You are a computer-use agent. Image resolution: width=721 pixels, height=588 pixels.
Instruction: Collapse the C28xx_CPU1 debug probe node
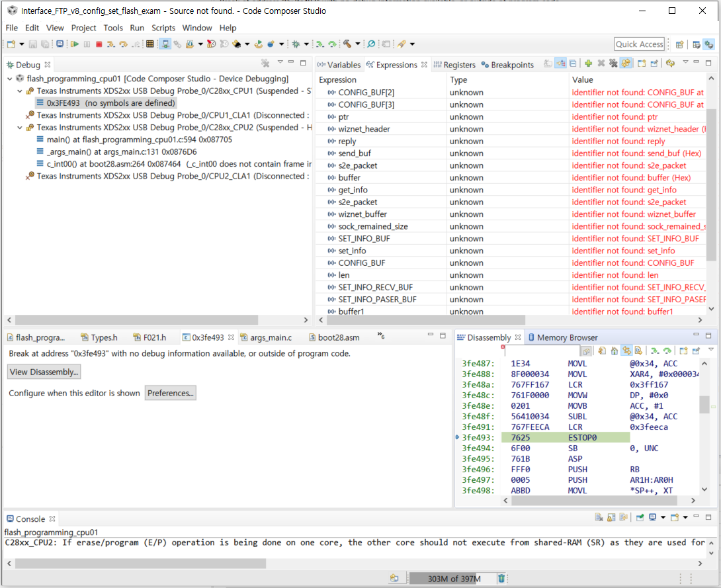coord(20,91)
